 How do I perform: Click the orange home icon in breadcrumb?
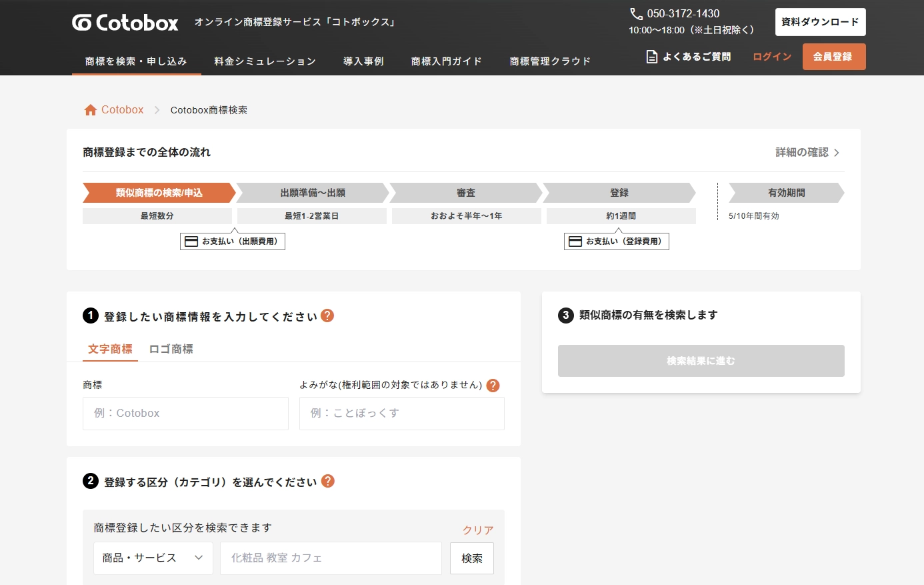(91, 110)
